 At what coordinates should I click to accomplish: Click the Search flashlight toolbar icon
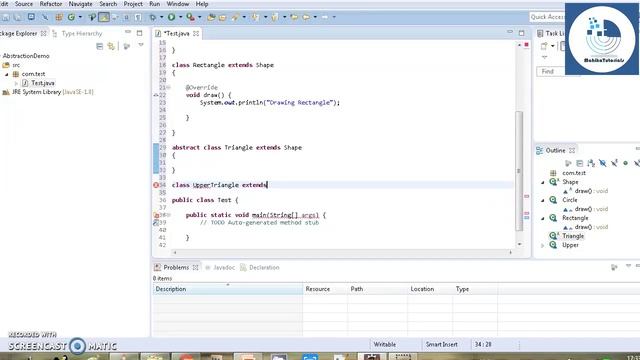pyautogui.click(x=236, y=17)
